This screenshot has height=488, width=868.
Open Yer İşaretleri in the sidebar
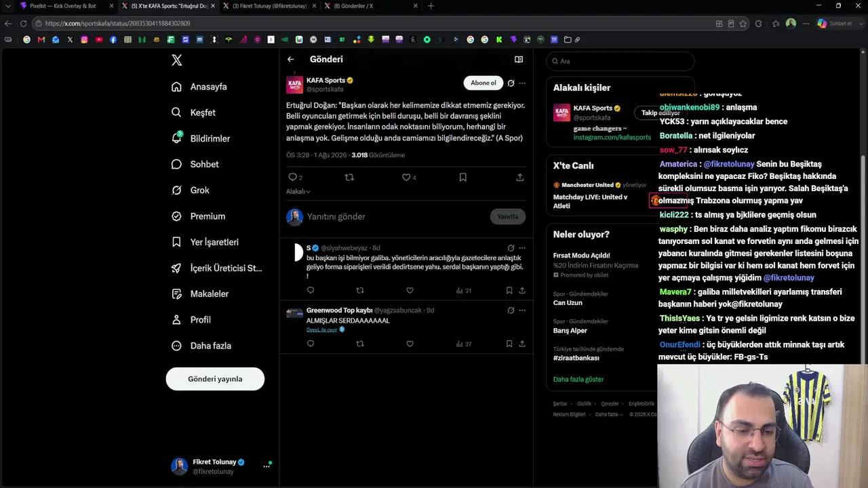pos(205,242)
